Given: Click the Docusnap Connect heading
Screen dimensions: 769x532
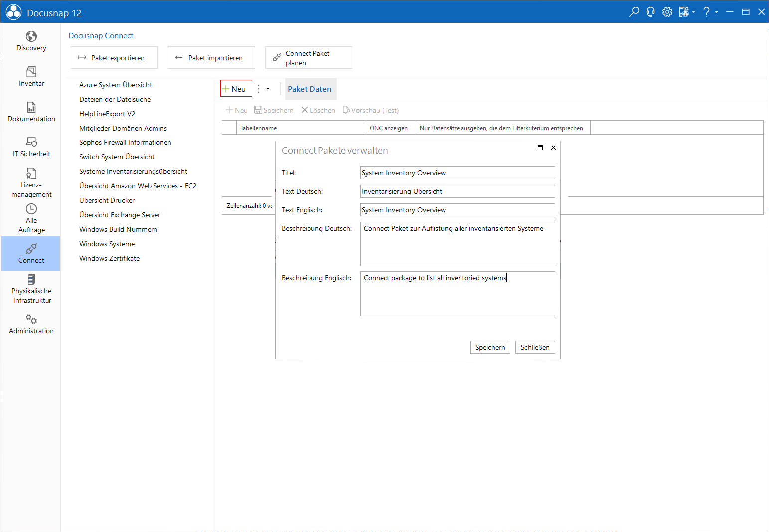Looking at the screenshot, I should (101, 36).
